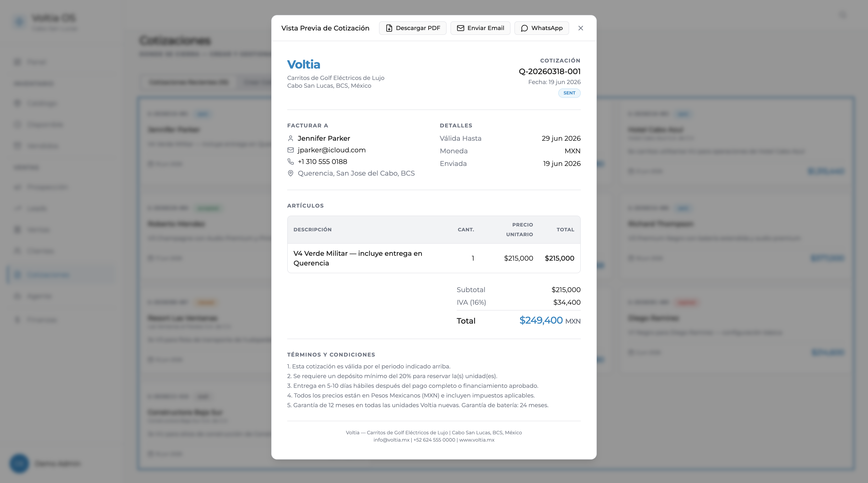Click the Moneda value MXN
This screenshot has width=868, height=483.
pos(573,151)
